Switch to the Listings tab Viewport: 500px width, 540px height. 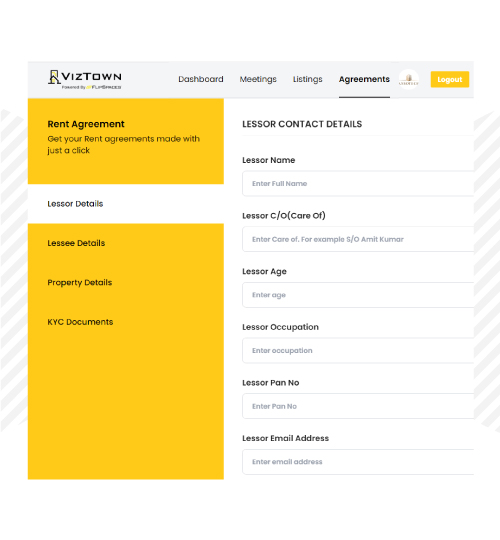pyautogui.click(x=308, y=79)
